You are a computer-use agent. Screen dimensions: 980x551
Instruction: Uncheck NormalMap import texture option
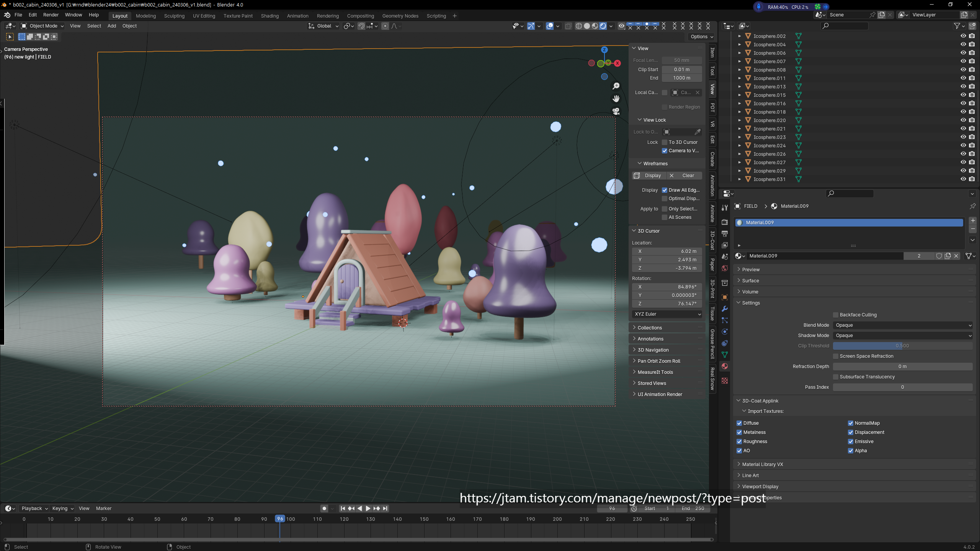tap(851, 423)
